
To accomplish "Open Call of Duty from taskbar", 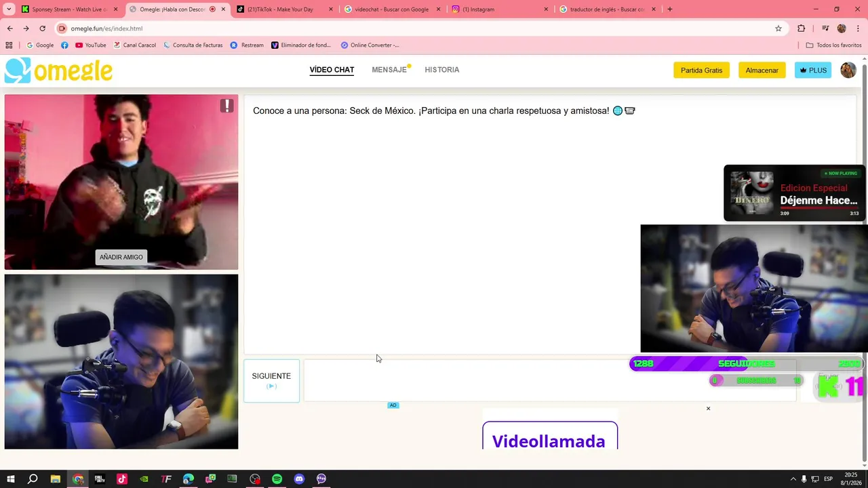I will tap(100, 479).
